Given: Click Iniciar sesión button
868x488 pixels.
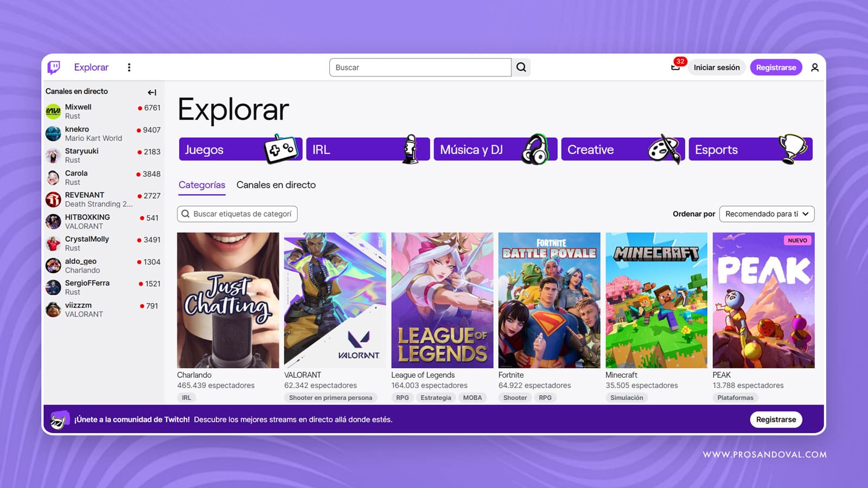Looking at the screenshot, I should point(717,67).
